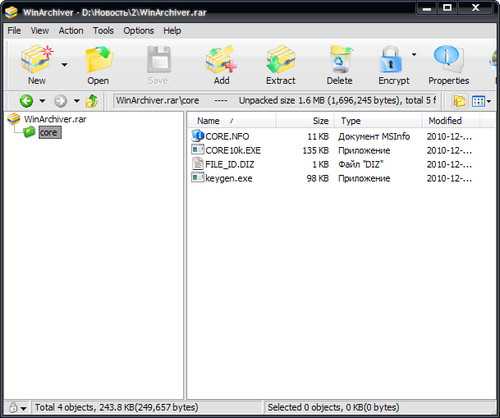Open the Action menu

click(x=71, y=31)
